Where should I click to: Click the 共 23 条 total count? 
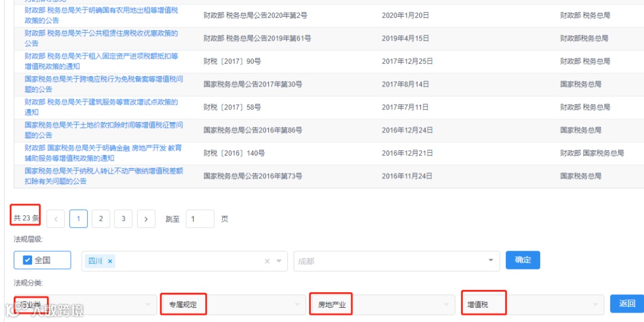coord(26,219)
